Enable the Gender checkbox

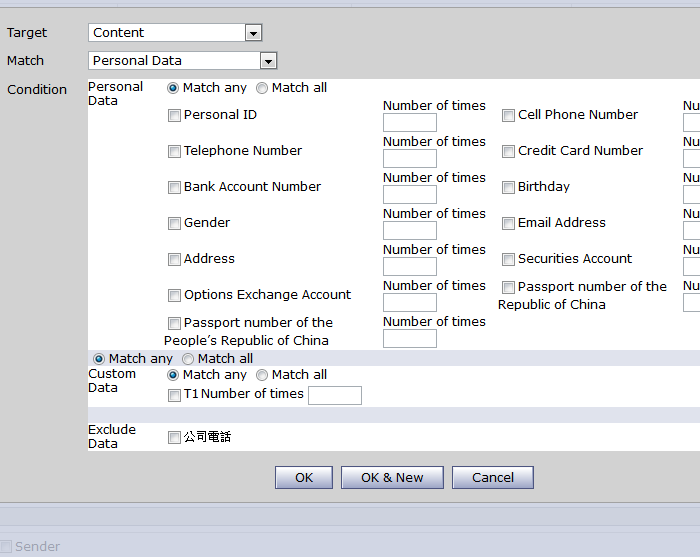tap(175, 223)
